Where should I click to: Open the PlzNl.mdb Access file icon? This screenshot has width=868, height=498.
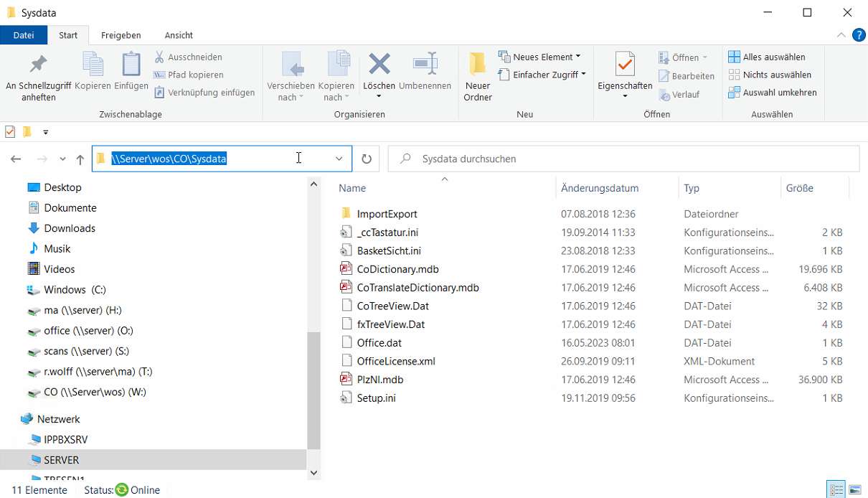(346, 380)
